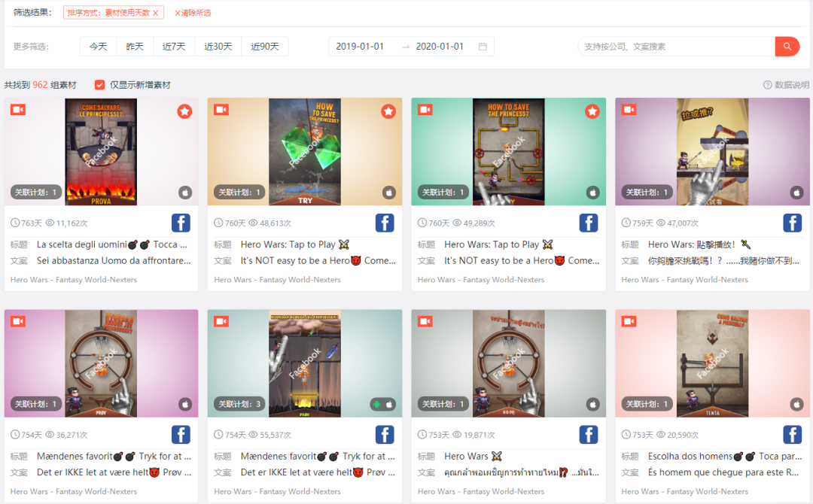Open the date range calendar icon
The image size is (813, 504).
pyautogui.click(x=483, y=47)
